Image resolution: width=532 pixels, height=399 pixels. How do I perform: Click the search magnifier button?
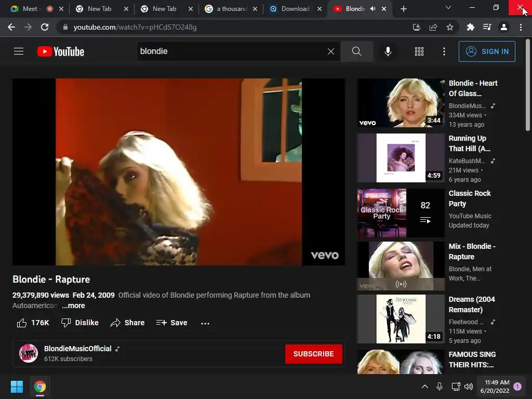pyautogui.click(x=356, y=51)
